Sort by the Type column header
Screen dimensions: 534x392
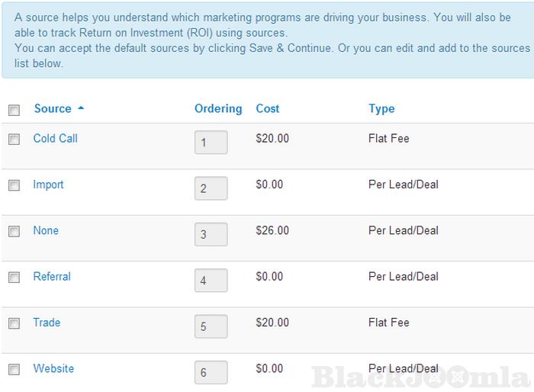[x=381, y=108]
